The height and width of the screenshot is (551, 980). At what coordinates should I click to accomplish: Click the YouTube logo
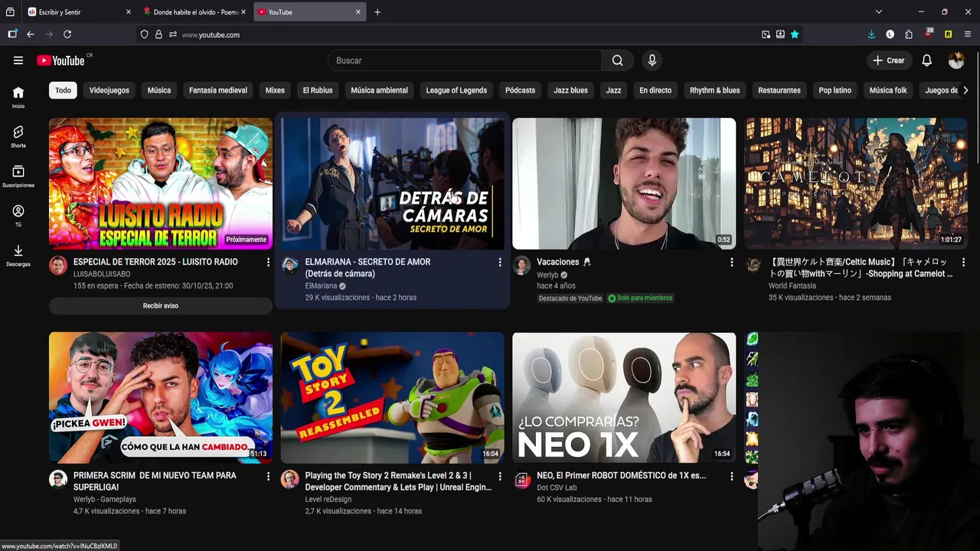61,60
